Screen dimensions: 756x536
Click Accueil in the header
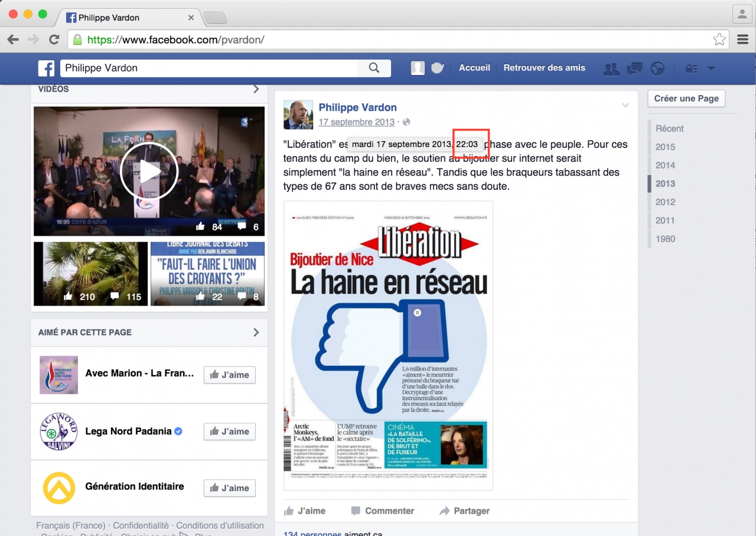point(475,68)
